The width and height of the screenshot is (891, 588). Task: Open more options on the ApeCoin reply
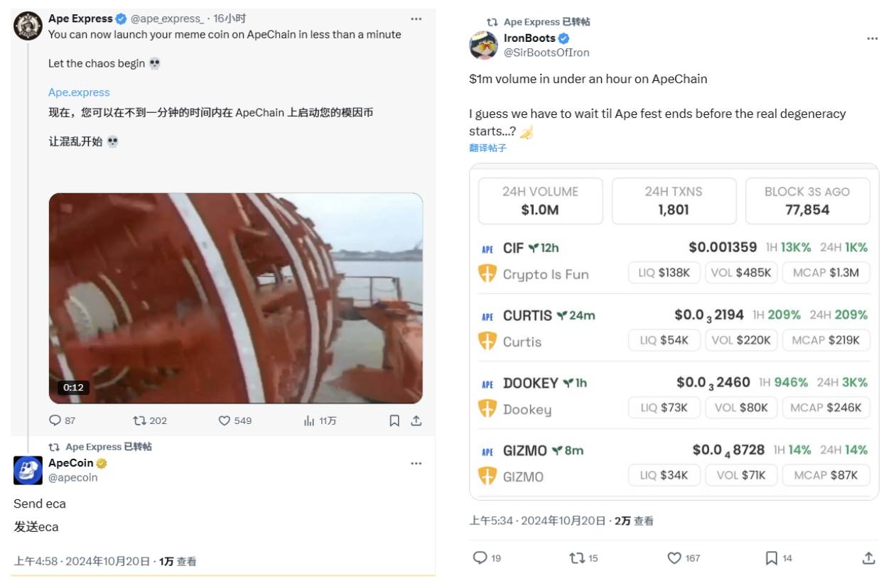pos(416,462)
